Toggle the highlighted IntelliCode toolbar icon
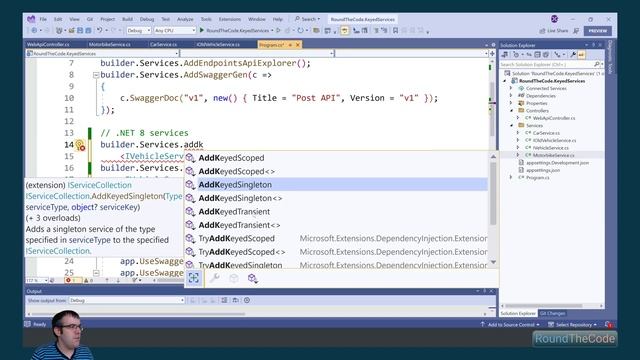Image resolution: width=640 pixels, height=360 pixels. point(344,30)
